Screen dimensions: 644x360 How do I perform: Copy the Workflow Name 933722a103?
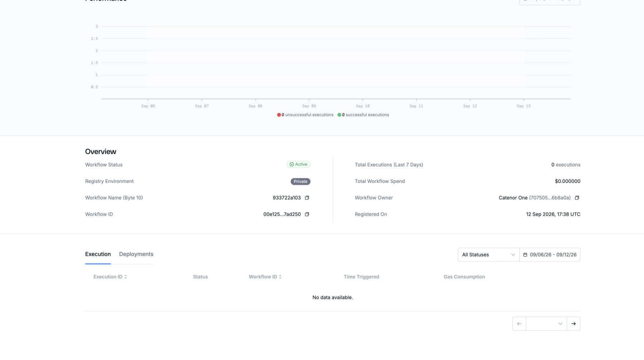(307, 198)
